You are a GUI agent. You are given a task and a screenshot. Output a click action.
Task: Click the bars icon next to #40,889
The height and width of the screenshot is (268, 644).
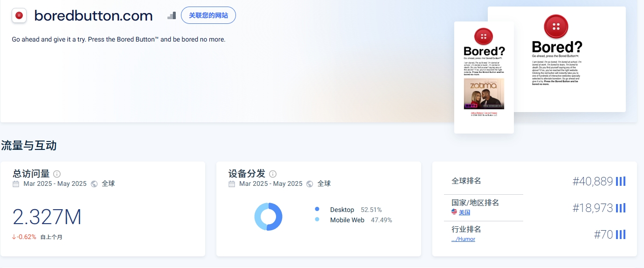pos(621,181)
